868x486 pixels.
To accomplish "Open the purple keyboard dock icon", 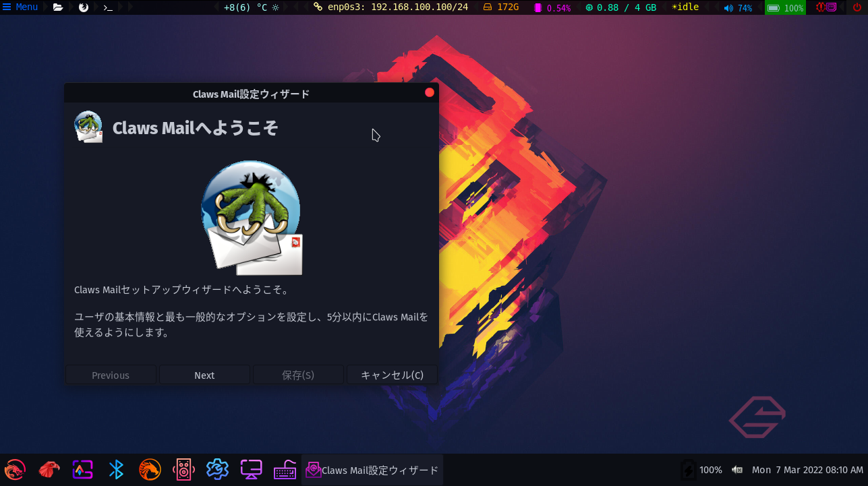I will pyautogui.click(x=285, y=469).
